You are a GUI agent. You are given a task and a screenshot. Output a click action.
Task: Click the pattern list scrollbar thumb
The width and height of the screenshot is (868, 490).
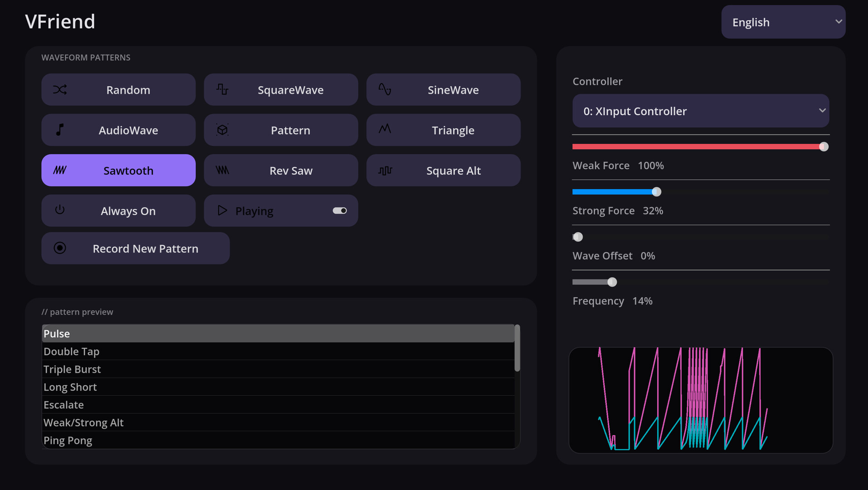tap(517, 348)
